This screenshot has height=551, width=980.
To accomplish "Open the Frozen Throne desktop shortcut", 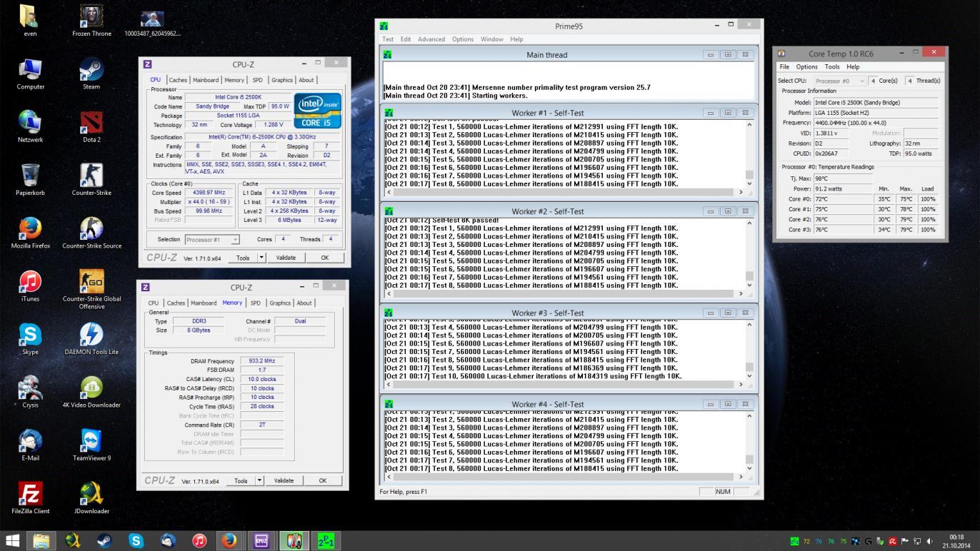I will pos(91,20).
